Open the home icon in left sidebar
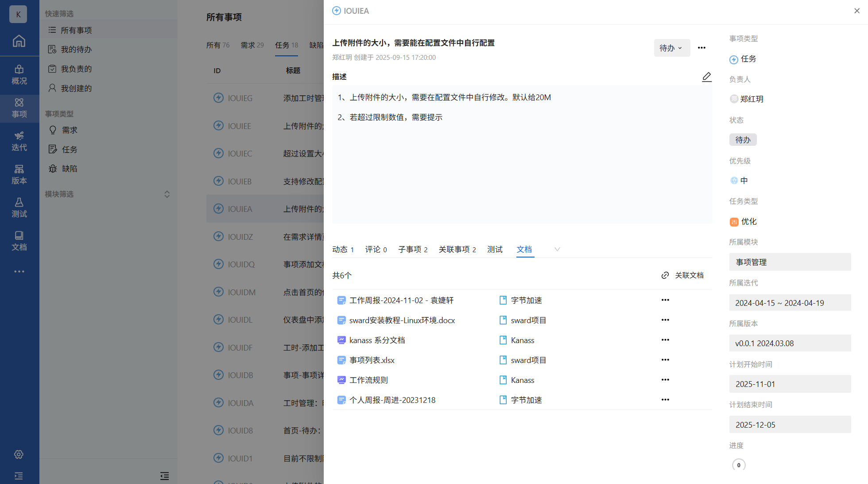This screenshot has height=484, width=868. (19, 41)
